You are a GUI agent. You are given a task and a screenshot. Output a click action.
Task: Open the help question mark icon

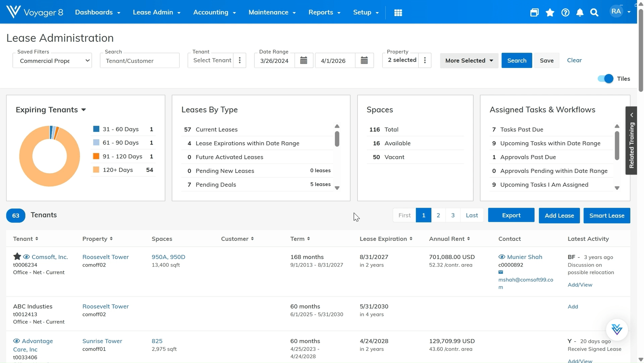point(565,12)
